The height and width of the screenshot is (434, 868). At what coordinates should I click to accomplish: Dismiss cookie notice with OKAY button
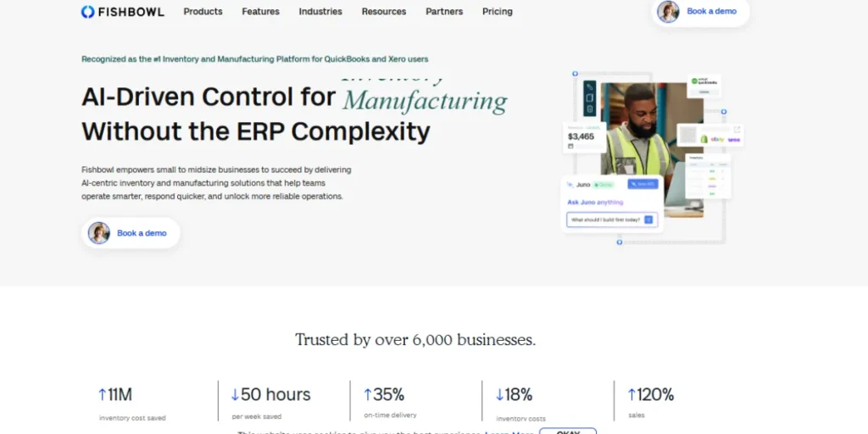(x=568, y=431)
